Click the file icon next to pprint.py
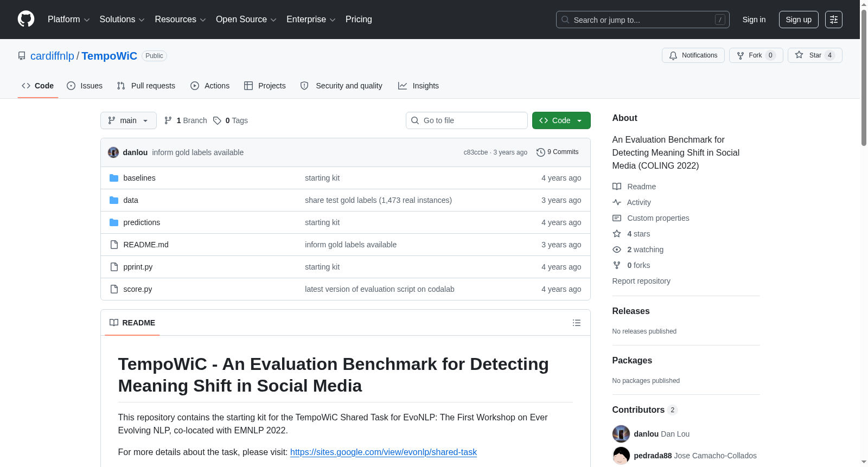The height and width of the screenshot is (467, 868). click(x=114, y=267)
